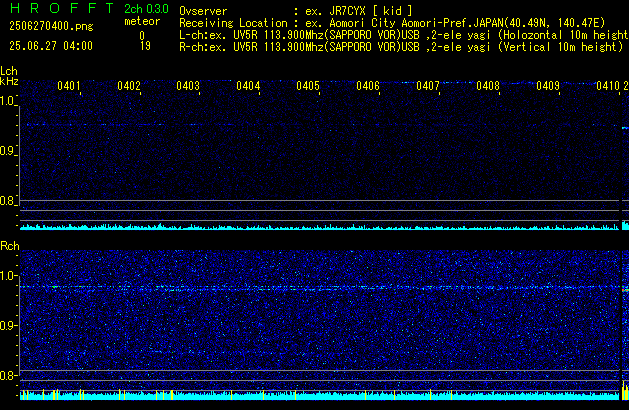Click the Rch carrier signal line near 1.0 kHz
This screenshot has width=629, height=410.
[x=320, y=288]
